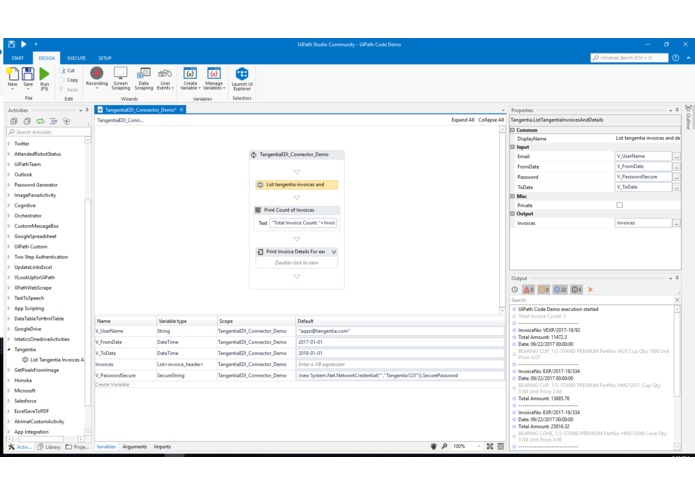Click the FromDate property value field
This screenshot has height=494, width=695.
tap(643, 167)
